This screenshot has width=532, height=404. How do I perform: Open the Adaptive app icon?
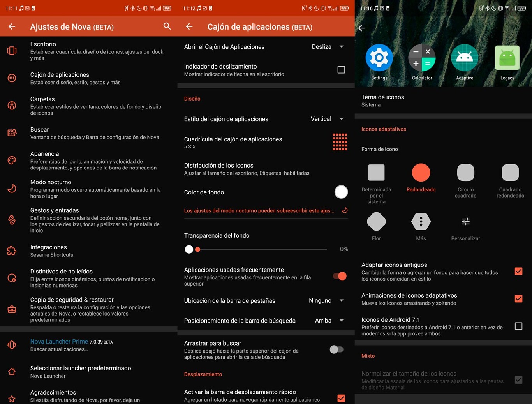coord(465,58)
